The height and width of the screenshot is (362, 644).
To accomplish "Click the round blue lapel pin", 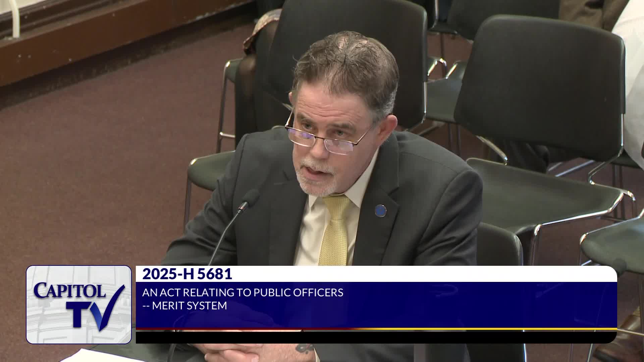I will (x=380, y=210).
